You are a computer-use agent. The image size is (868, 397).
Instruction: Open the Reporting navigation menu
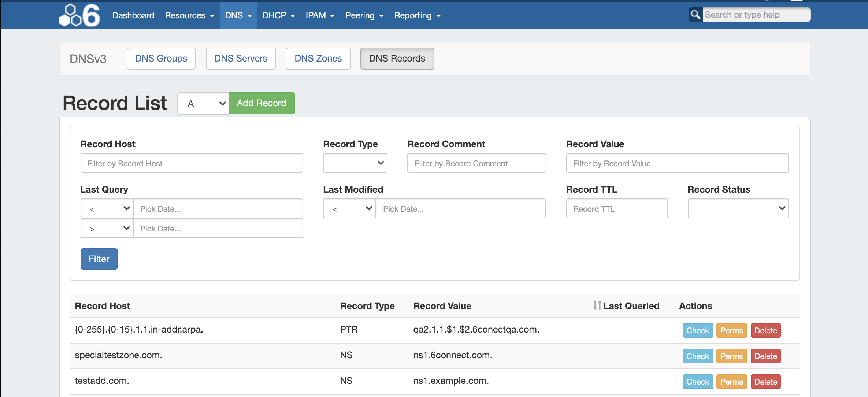tap(417, 15)
